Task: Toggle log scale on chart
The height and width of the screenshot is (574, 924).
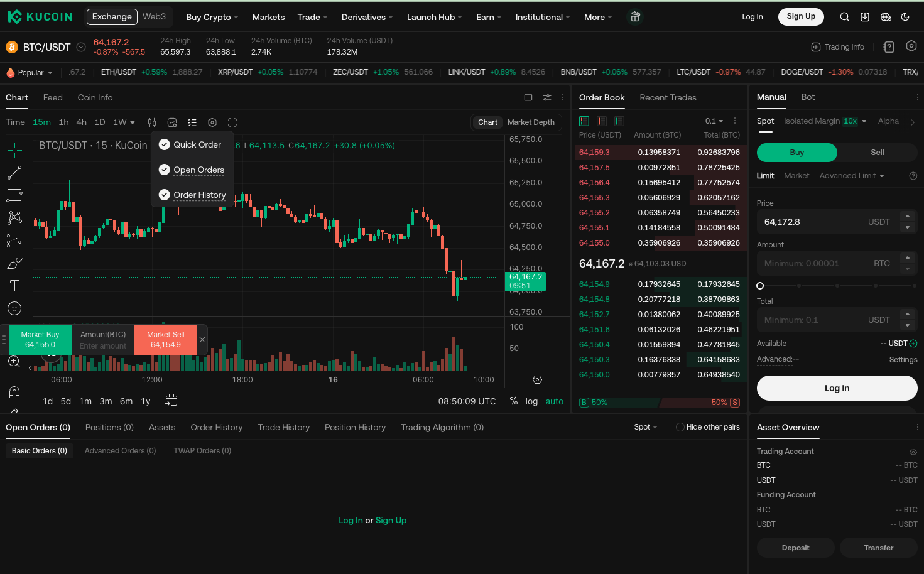Action: click(531, 401)
